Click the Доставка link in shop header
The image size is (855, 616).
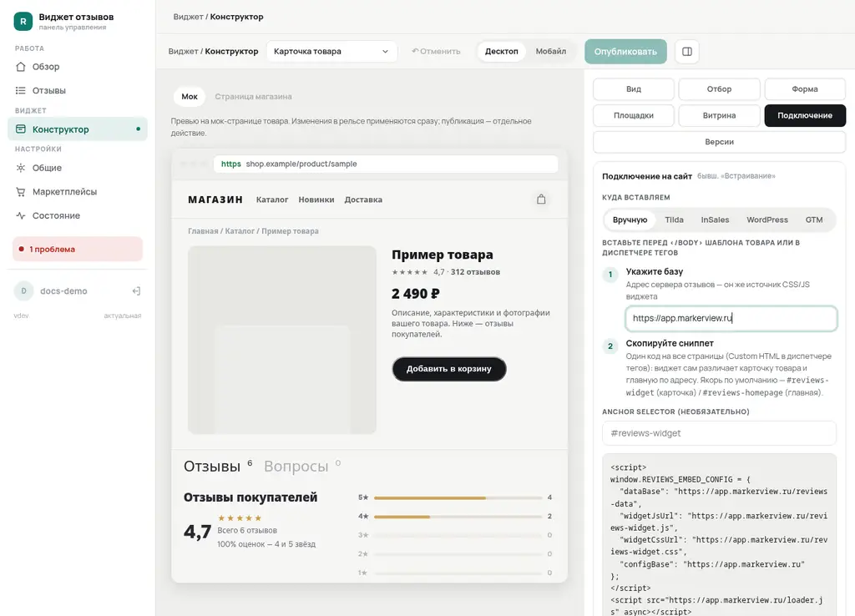pyautogui.click(x=363, y=199)
